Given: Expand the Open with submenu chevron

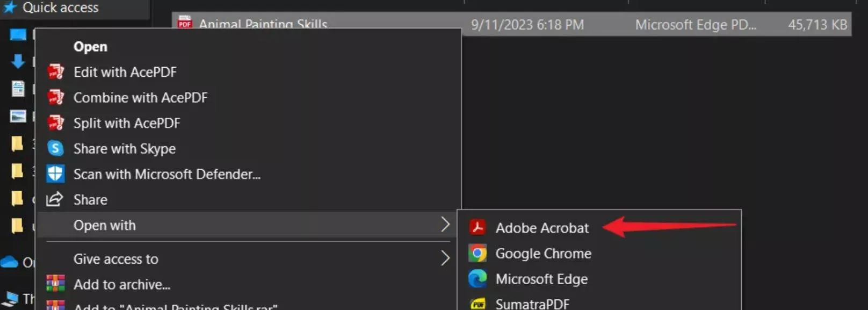Looking at the screenshot, I should (x=446, y=225).
